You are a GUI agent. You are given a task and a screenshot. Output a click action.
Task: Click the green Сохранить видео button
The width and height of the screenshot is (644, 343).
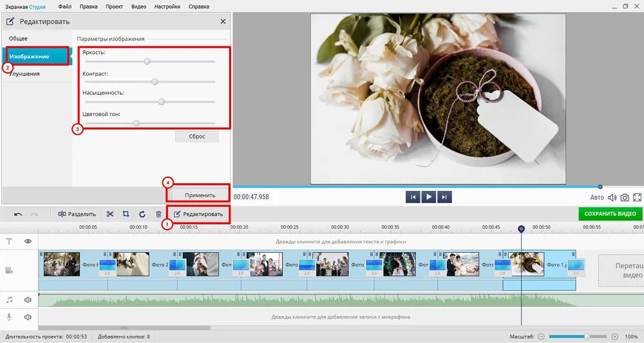[x=610, y=214]
